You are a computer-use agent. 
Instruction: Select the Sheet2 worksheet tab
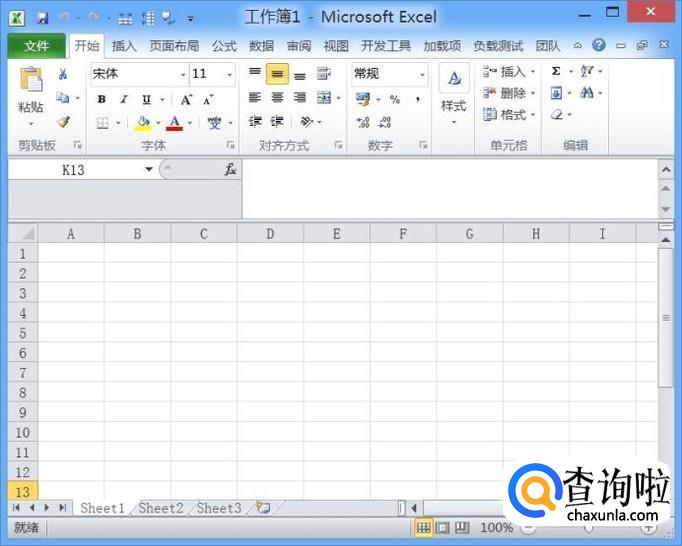tap(161, 508)
